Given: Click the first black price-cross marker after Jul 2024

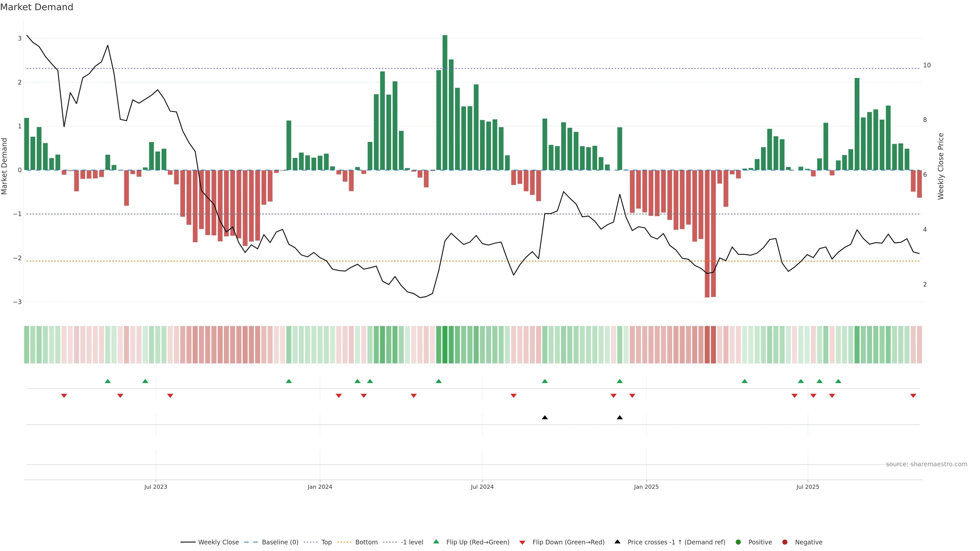Looking at the screenshot, I should [x=545, y=418].
